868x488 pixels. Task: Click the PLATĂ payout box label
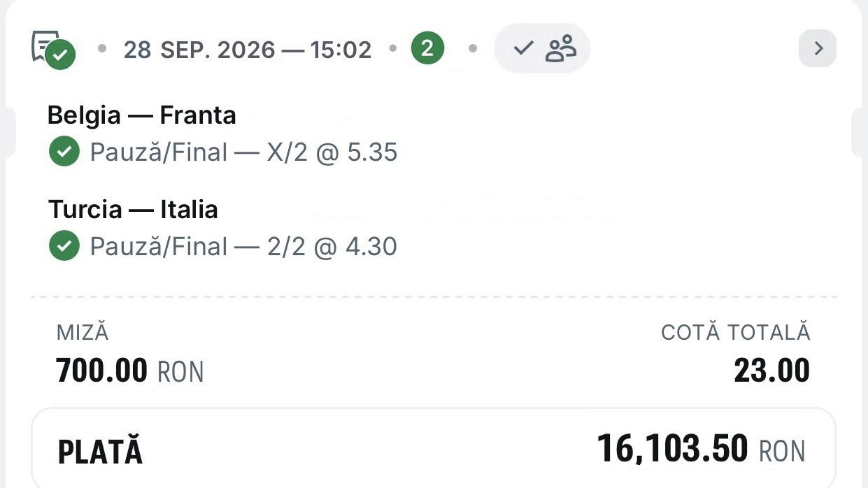click(100, 452)
